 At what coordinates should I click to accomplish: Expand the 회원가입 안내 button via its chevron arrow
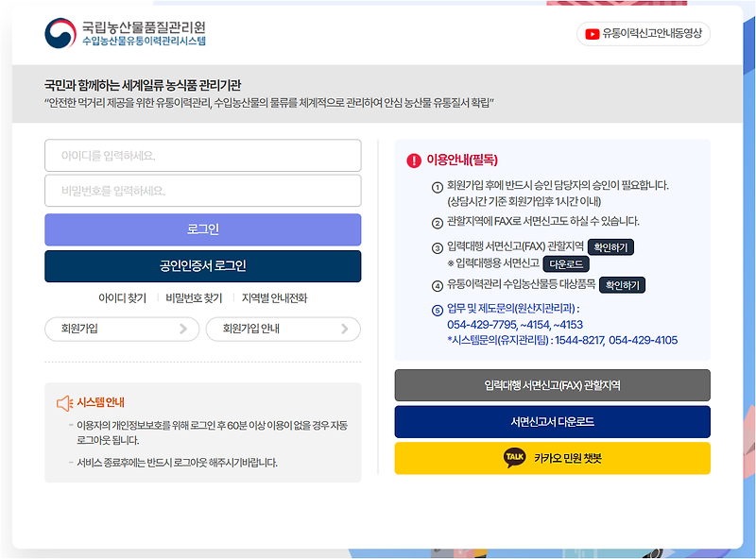[x=347, y=329]
